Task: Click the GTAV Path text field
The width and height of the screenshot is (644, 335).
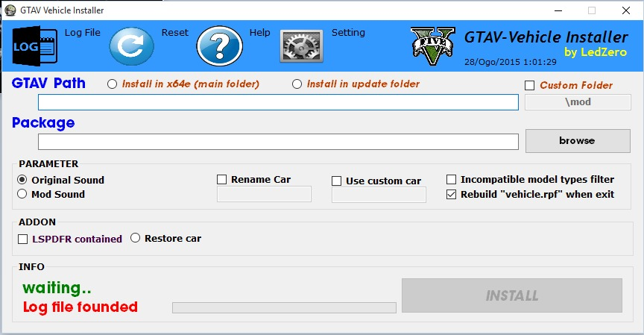Action: click(x=278, y=102)
